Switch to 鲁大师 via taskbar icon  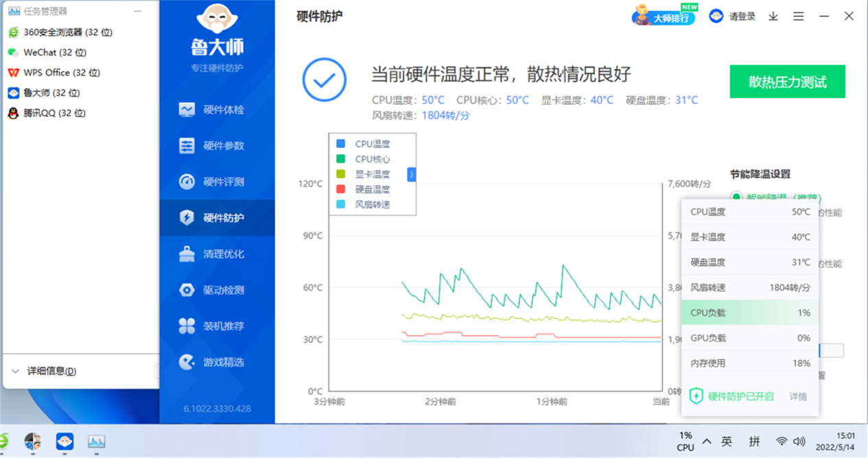click(64, 442)
